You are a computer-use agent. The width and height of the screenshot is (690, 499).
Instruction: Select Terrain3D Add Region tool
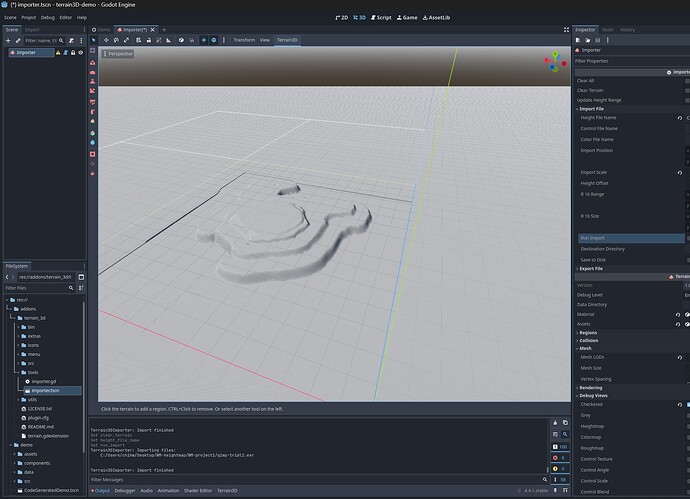[x=92, y=51]
